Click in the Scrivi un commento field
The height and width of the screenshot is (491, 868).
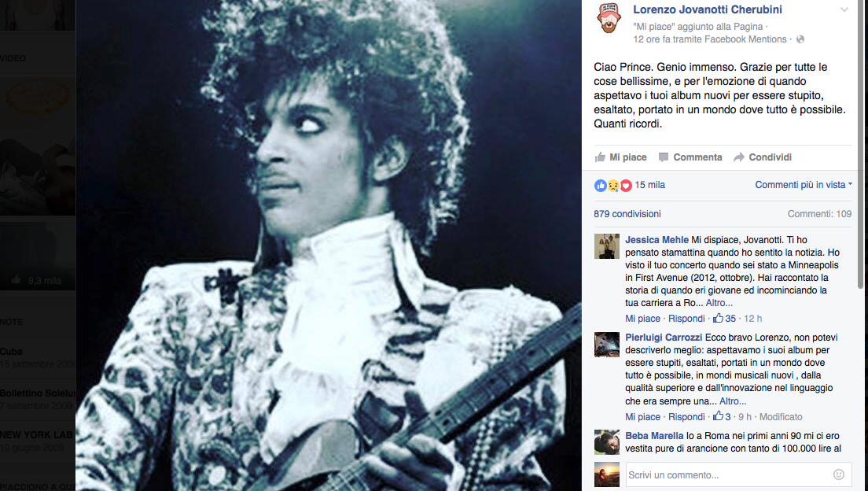pyautogui.click(x=728, y=475)
